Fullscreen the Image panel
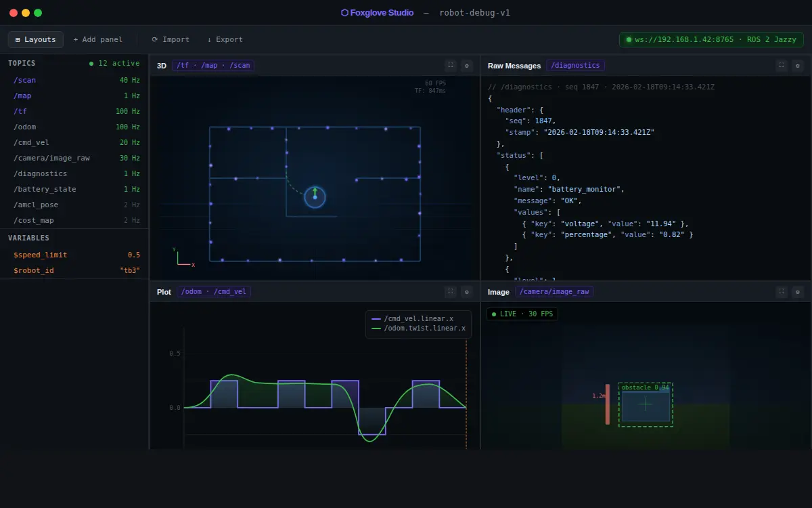 tap(782, 292)
